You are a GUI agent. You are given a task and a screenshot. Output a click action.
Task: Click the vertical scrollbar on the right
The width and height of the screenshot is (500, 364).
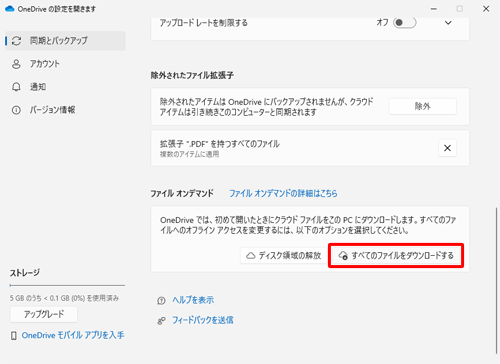click(x=496, y=280)
